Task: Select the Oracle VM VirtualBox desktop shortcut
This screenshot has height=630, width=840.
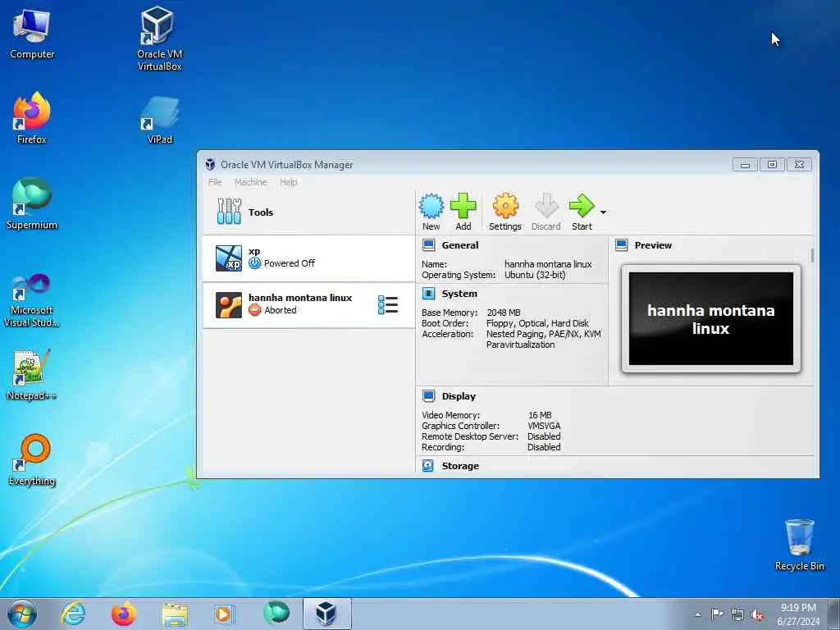Action: tap(159, 39)
